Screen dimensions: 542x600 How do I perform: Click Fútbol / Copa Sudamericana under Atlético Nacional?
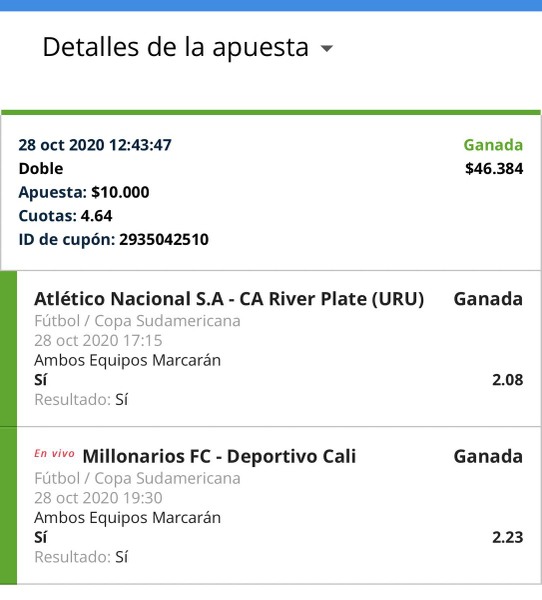[x=137, y=321]
